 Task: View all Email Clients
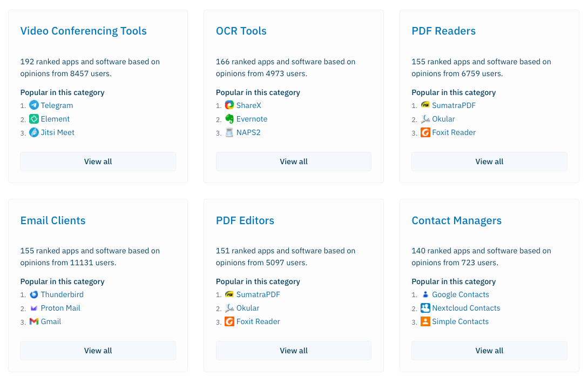pos(98,351)
